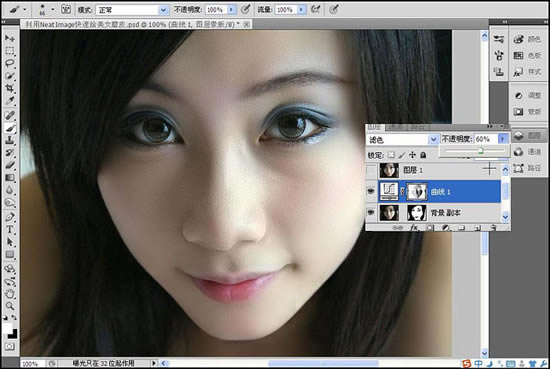Open the 路径 paths panel button
The width and height of the screenshot is (550, 369).
coord(529,168)
